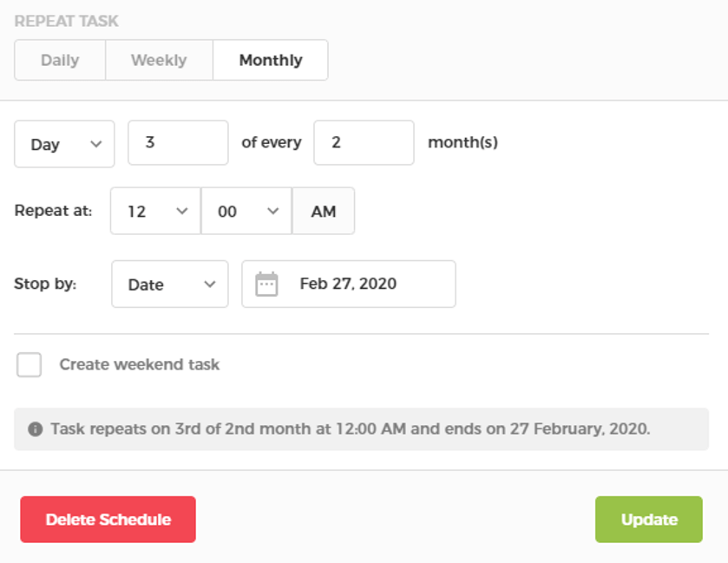Click the arrow on the Stop by selector
Screen dimensions: 728x563
coord(211,284)
